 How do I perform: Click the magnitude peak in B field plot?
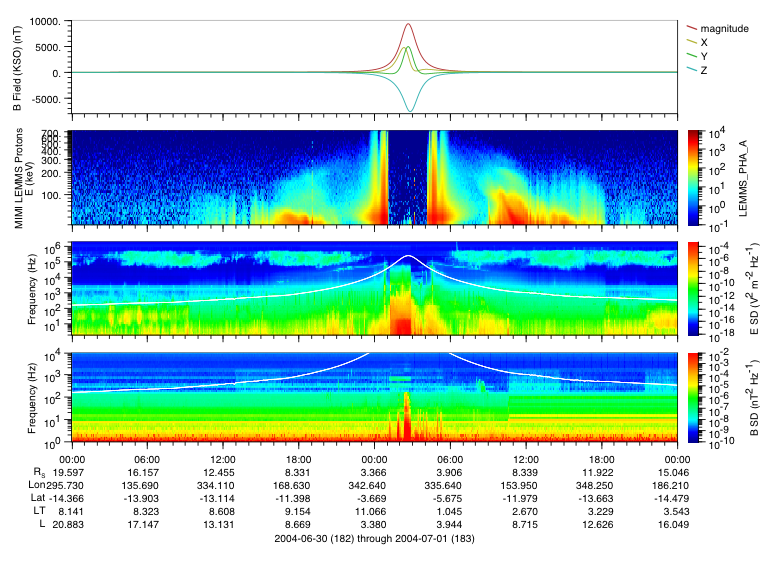pos(408,24)
